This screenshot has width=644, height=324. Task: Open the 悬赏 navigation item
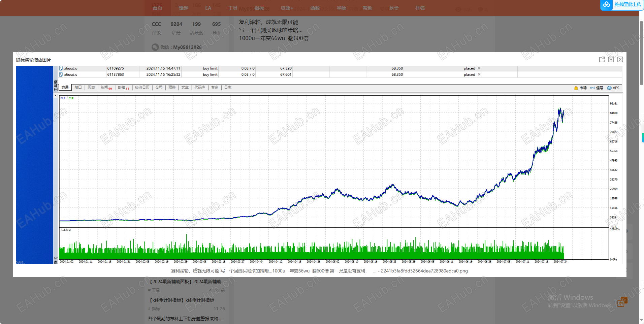pyautogui.click(x=394, y=8)
